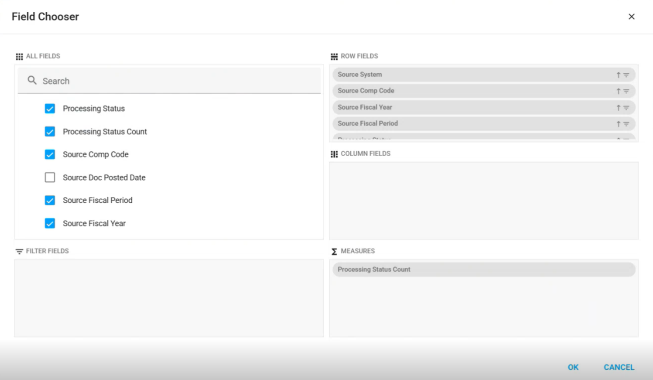
Task: Uncheck the Source Fiscal Year checkbox
Action: pyautogui.click(x=50, y=223)
